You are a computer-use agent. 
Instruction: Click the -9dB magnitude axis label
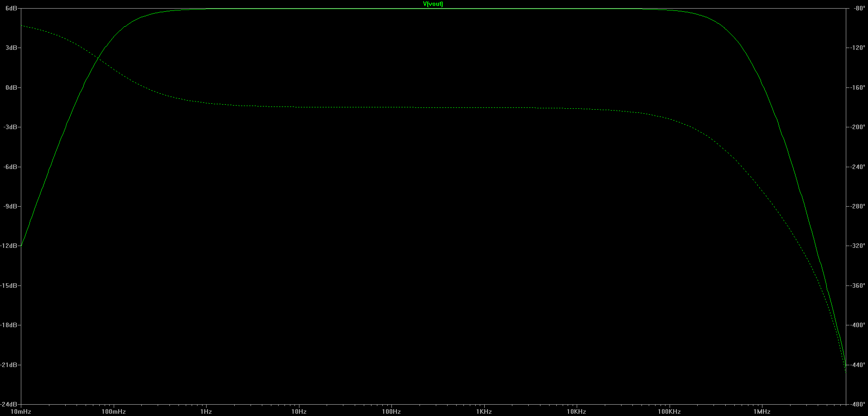pos(11,206)
